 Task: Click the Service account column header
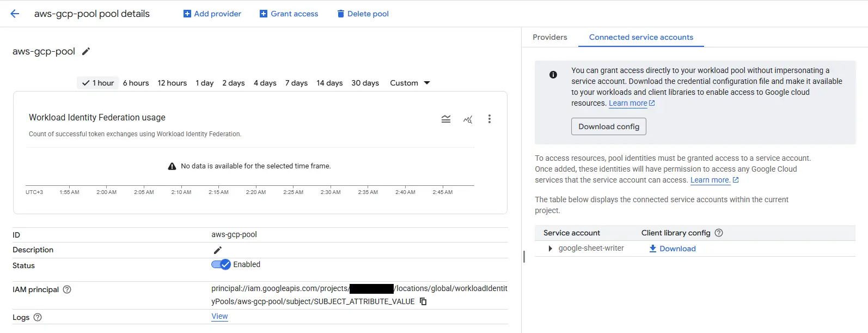[x=572, y=233]
